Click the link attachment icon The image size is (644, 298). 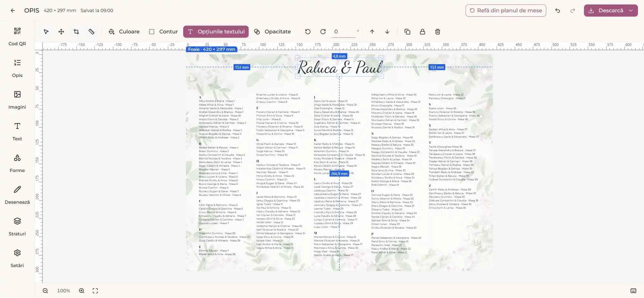click(x=91, y=32)
